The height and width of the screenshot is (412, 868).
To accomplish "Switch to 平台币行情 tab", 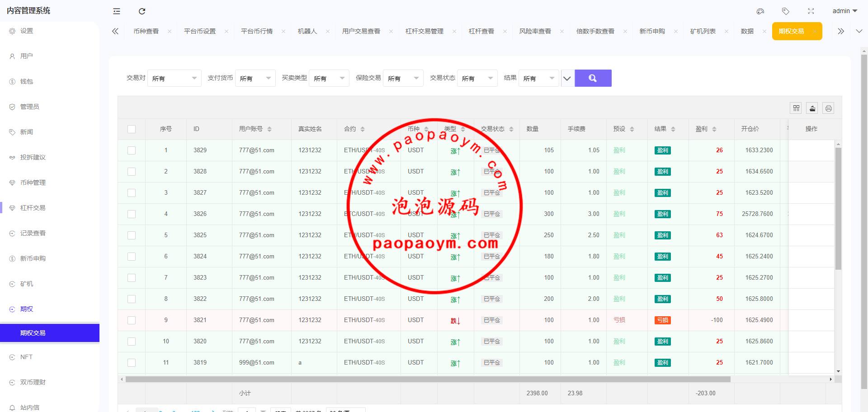I will pos(257,31).
